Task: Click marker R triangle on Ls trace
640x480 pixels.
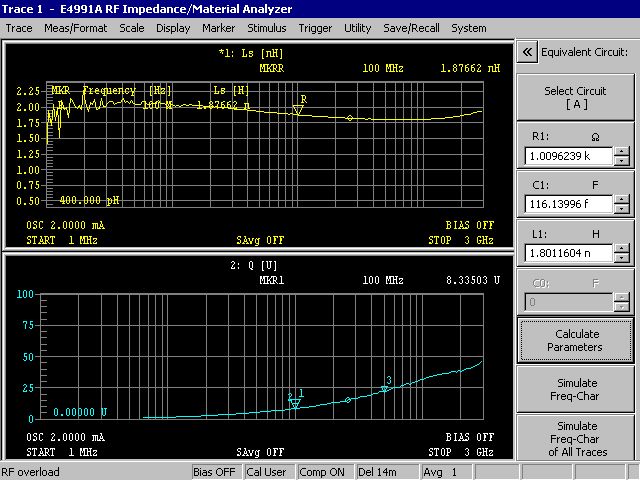Action: [297, 109]
